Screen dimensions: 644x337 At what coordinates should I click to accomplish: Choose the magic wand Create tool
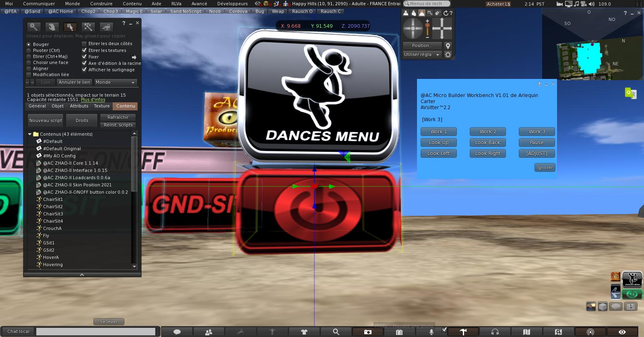point(88,27)
